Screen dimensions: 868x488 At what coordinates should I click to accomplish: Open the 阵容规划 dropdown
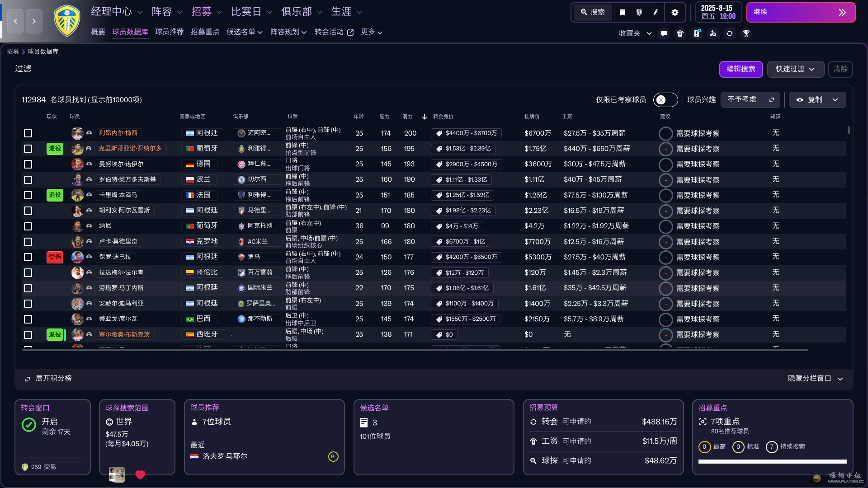(288, 32)
